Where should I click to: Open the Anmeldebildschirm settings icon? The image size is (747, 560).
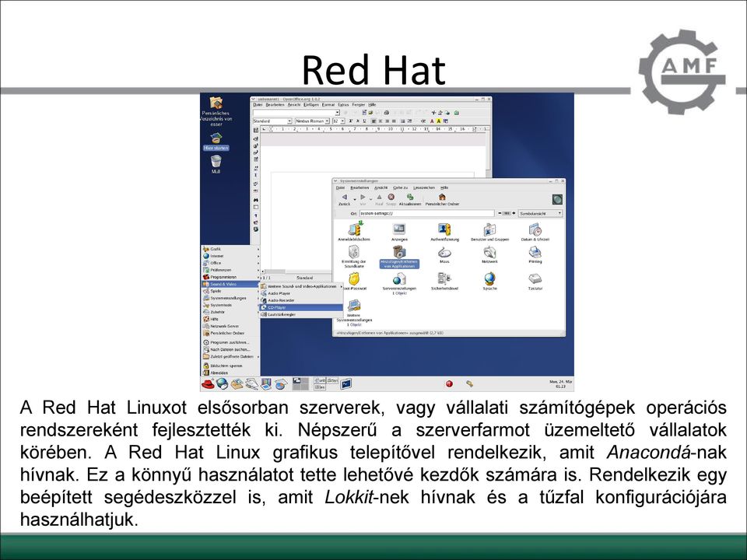[354, 229]
